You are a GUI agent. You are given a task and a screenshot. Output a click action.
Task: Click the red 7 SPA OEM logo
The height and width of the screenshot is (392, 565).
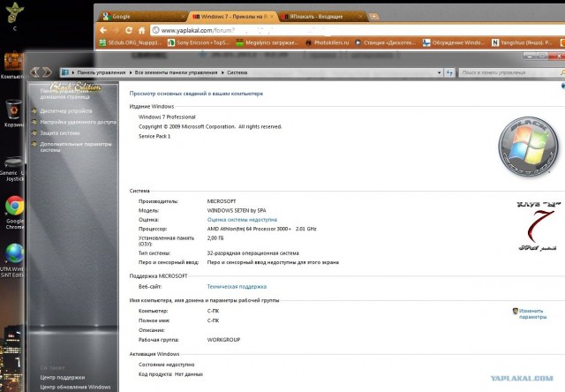click(539, 227)
